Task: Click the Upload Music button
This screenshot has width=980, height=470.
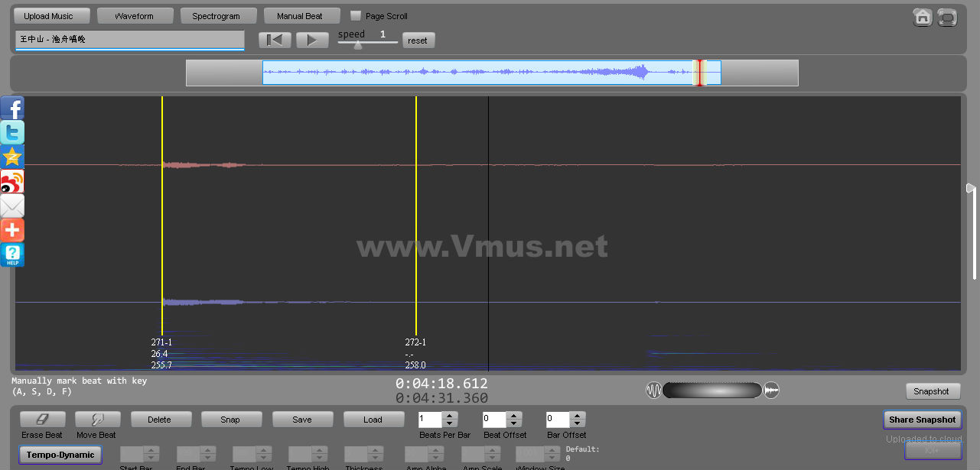Action: coord(48,16)
